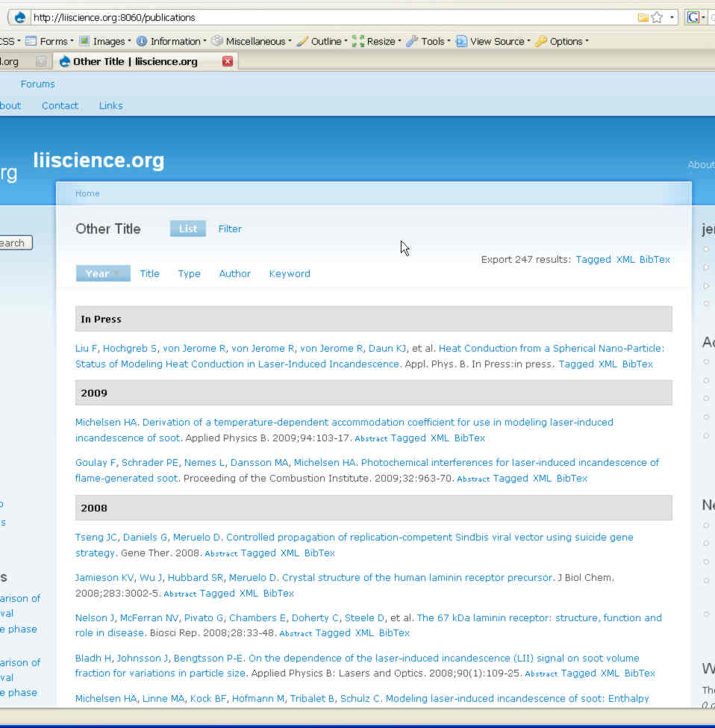Image resolution: width=715 pixels, height=728 pixels.
Task: Open the Outline pencil toolbar menu
Action: coord(321,41)
